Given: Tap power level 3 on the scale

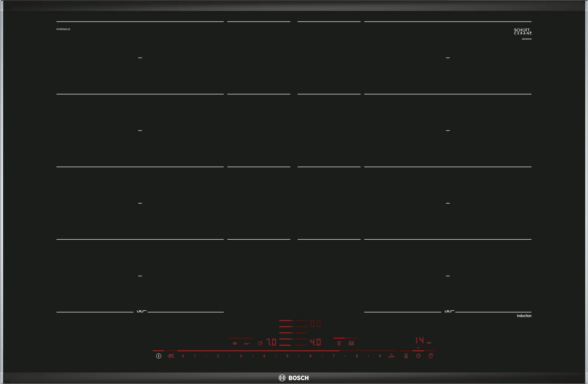Looking at the screenshot, I should (x=241, y=356).
